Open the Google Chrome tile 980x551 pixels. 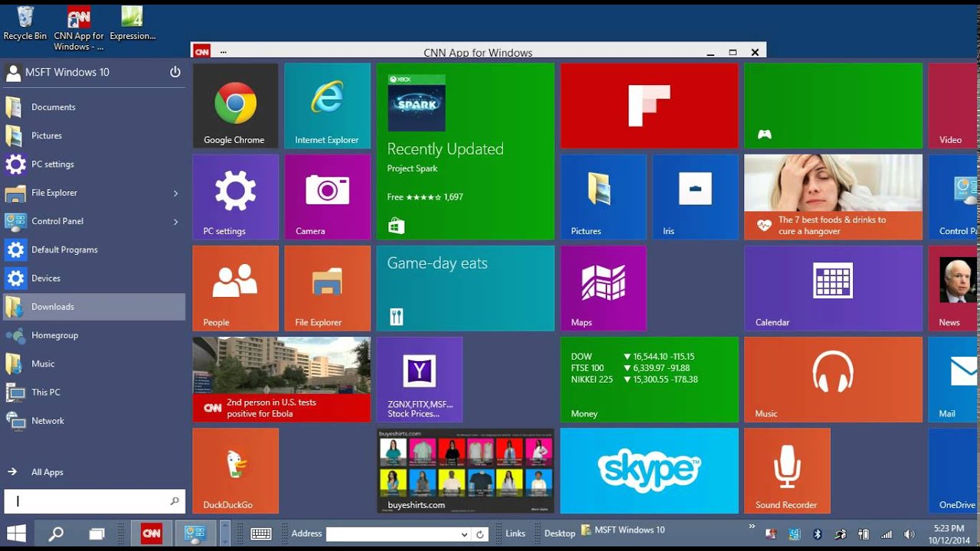tap(235, 106)
